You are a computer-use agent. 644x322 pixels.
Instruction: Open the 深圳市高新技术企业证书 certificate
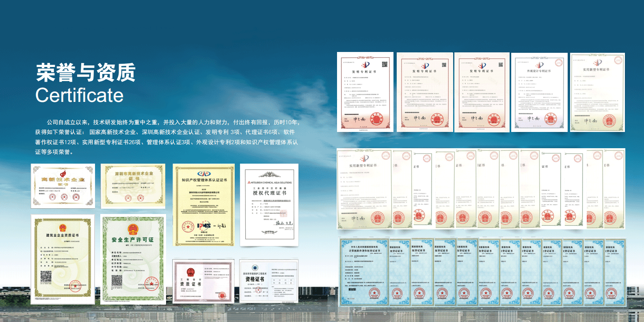(x=133, y=186)
